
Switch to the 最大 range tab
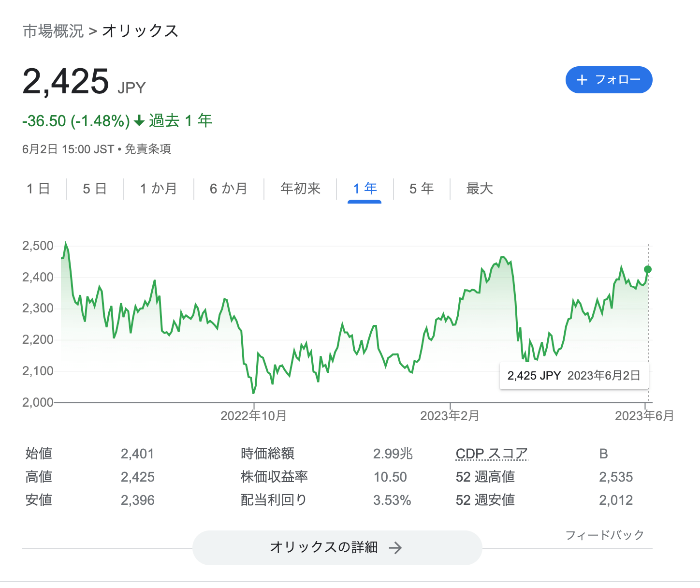tap(480, 189)
